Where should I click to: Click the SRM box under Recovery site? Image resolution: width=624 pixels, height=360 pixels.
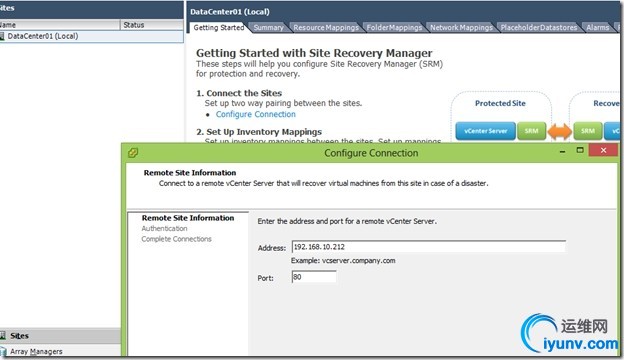click(x=587, y=131)
